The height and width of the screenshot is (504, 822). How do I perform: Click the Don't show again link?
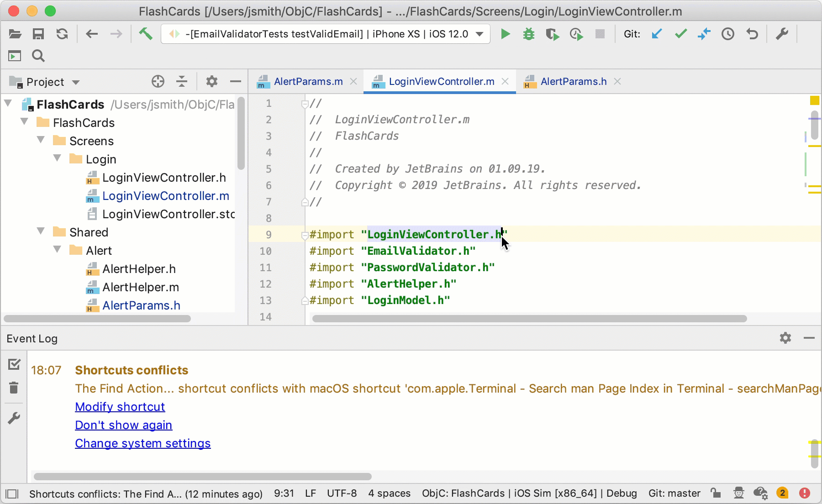123,425
